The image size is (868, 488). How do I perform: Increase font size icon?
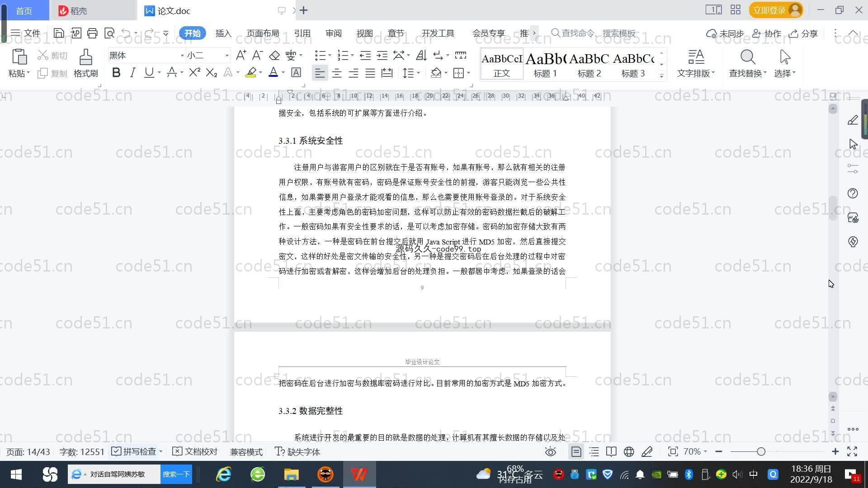click(241, 56)
